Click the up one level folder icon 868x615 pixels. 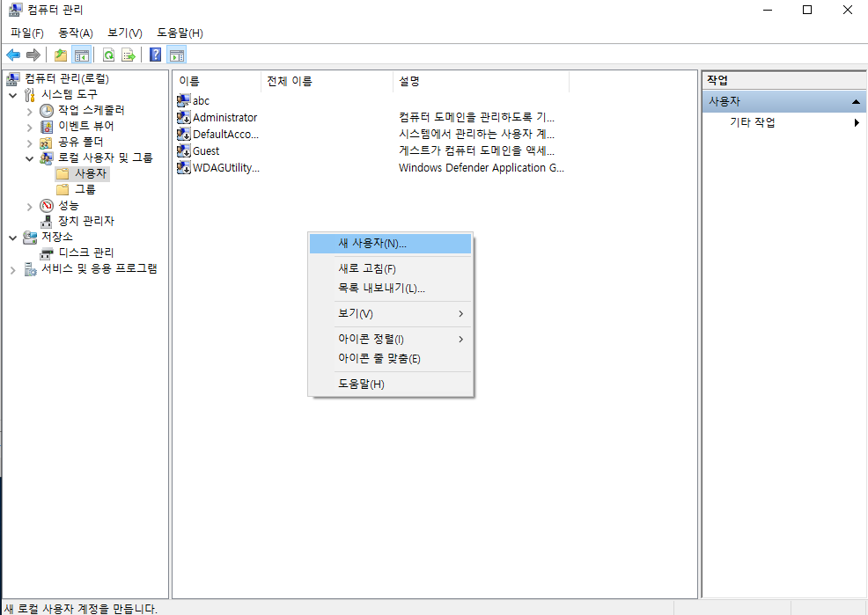pyautogui.click(x=61, y=55)
